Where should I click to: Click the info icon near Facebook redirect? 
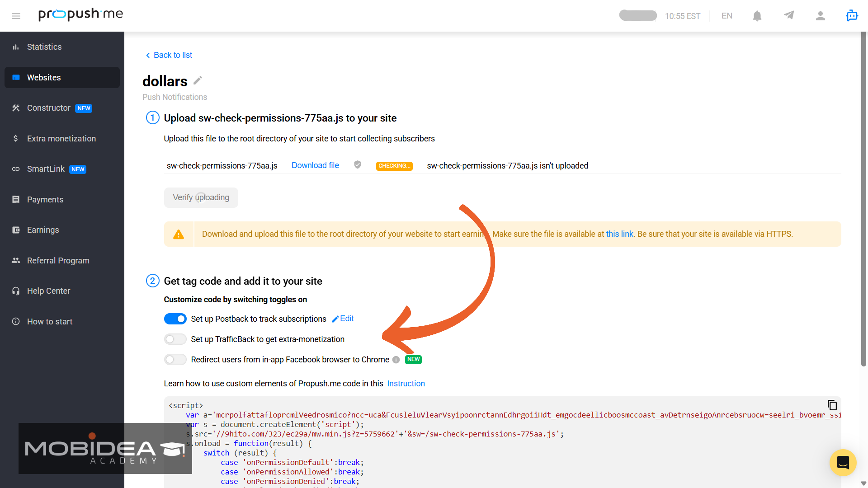coord(396,360)
